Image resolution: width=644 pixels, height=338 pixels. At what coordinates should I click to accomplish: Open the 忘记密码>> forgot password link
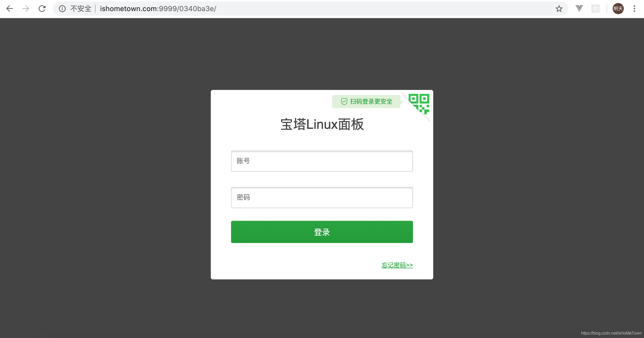pos(397,265)
